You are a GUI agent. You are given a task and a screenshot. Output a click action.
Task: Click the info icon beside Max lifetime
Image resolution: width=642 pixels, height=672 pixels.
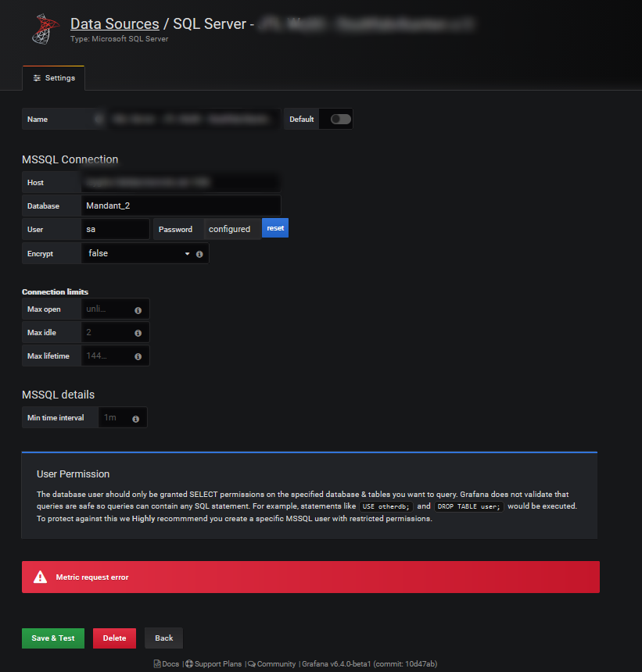tap(139, 356)
